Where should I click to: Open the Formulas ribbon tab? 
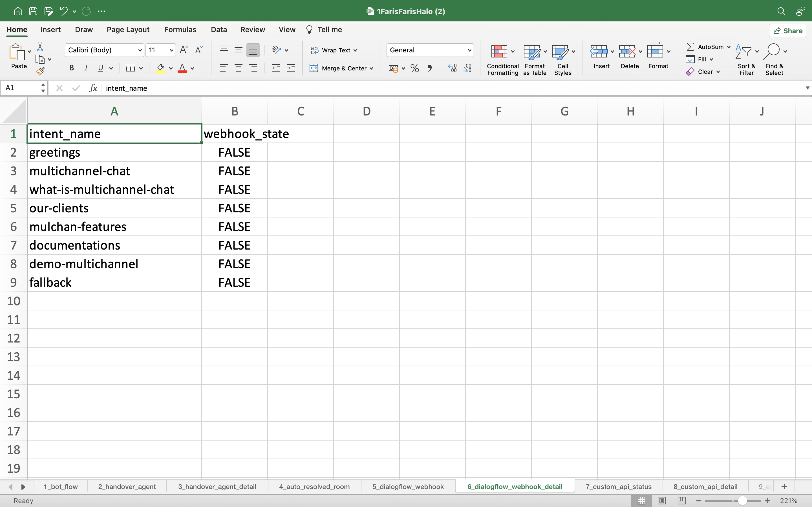click(x=180, y=30)
